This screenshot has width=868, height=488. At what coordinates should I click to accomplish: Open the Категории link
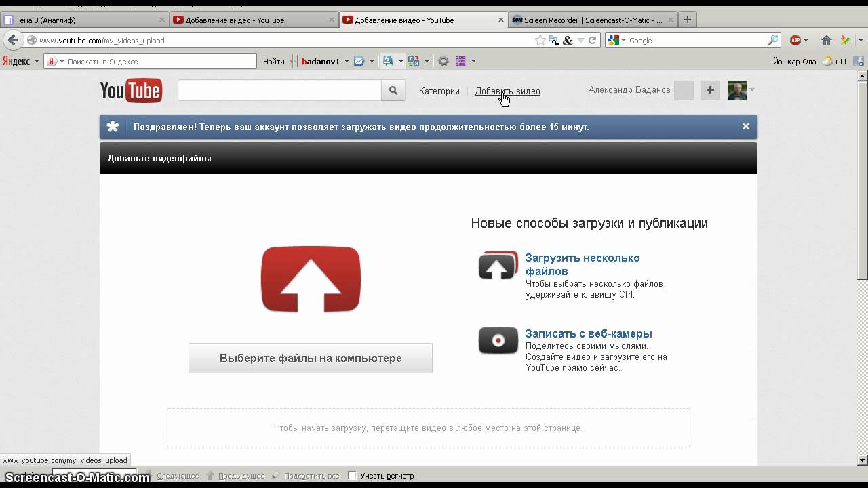click(x=439, y=91)
